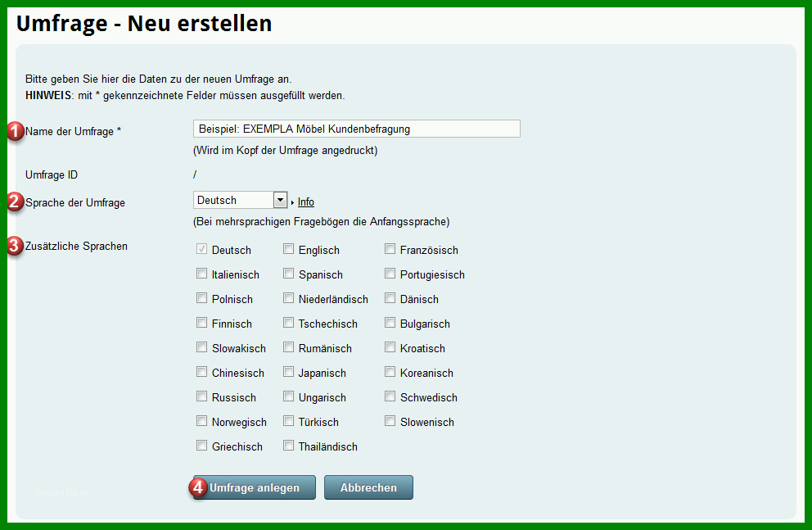Screen dimensions: 812x530
Task: Check the Polnisch language option
Action: point(201,298)
